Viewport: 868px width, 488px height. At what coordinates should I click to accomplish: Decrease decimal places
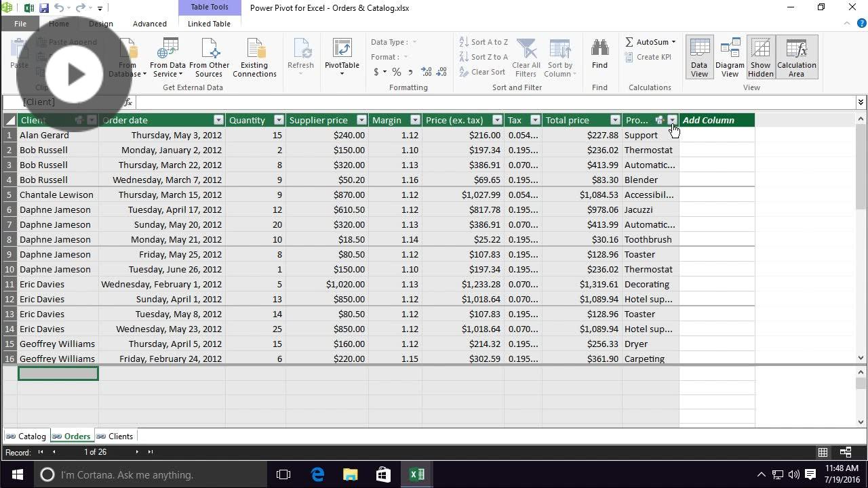coord(442,72)
